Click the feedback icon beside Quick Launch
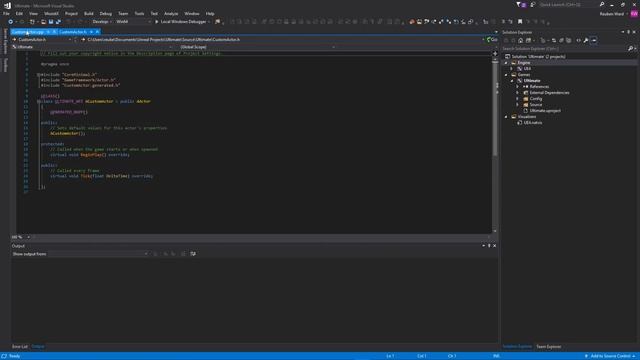 [533, 4]
